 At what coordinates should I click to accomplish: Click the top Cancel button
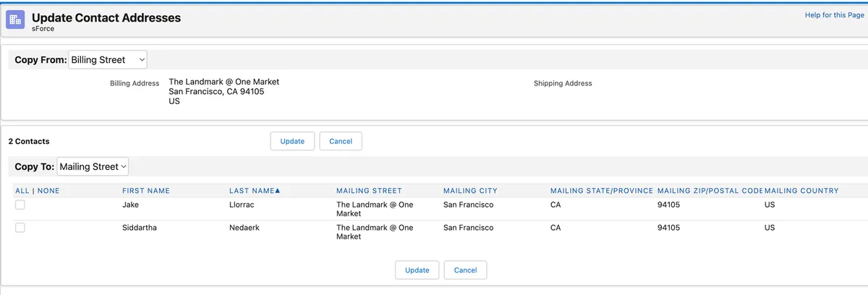click(x=341, y=141)
